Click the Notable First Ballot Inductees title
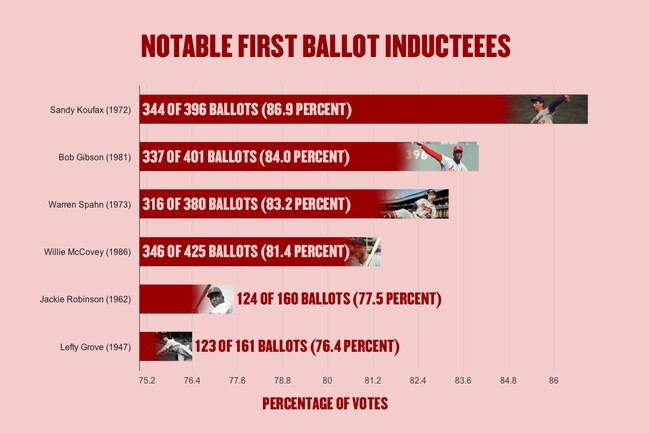Viewport: 649px width, 433px height. click(326, 46)
